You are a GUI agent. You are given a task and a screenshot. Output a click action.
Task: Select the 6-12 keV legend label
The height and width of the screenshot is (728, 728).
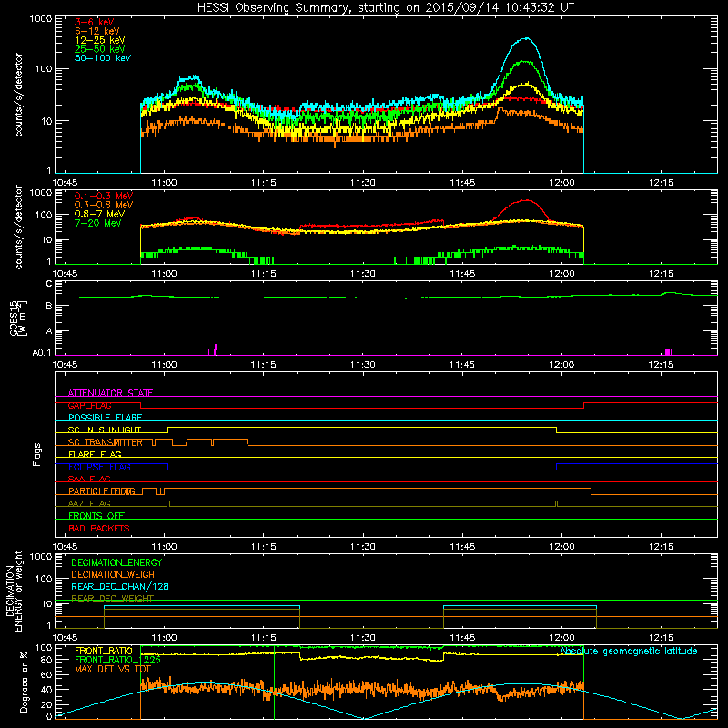point(97,31)
